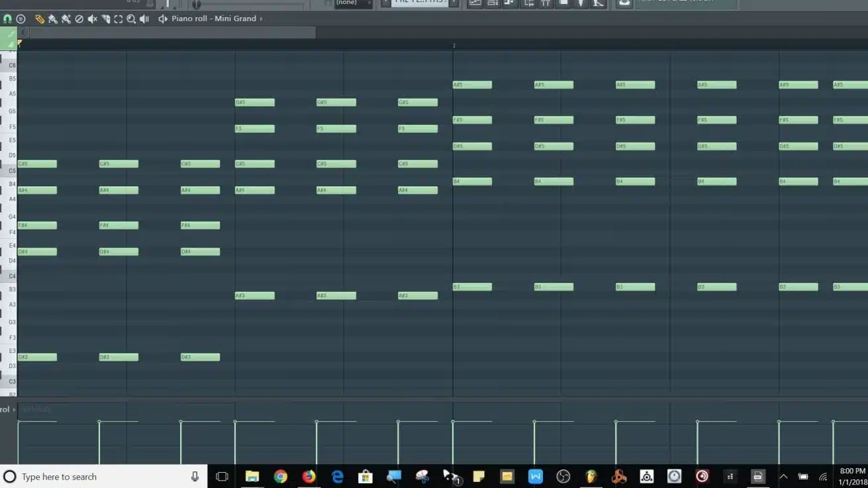Select the Paint brush tool
This screenshot has width=868, height=488.
53,19
